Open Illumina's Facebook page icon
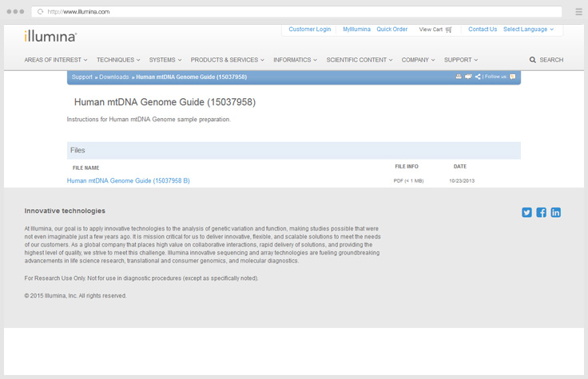 point(541,212)
